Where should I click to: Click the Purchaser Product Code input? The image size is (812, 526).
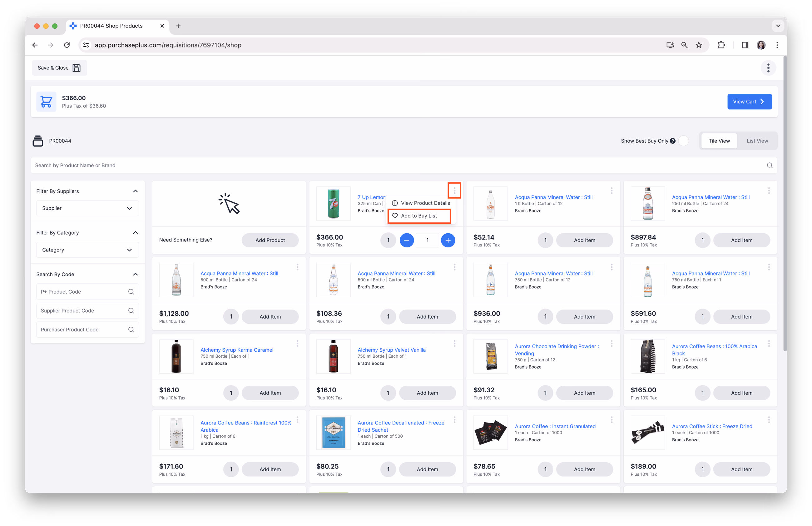pyautogui.click(x=87, y=330)
